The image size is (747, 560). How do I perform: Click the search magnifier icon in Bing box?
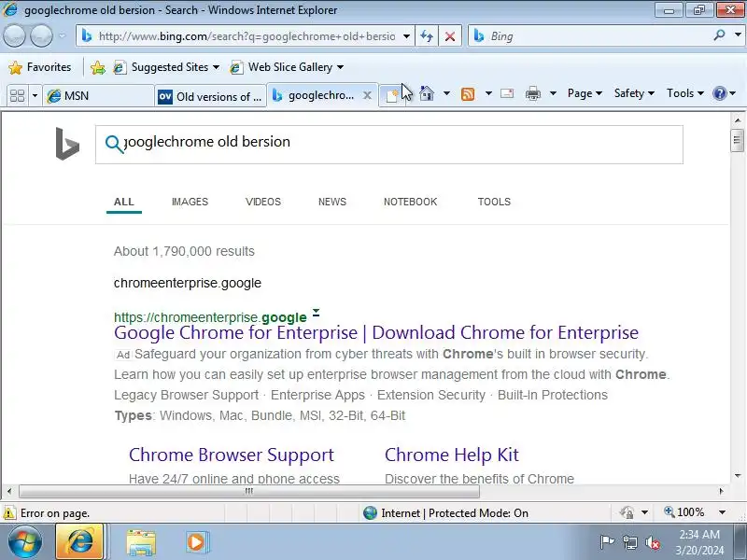tap(113, 143)
